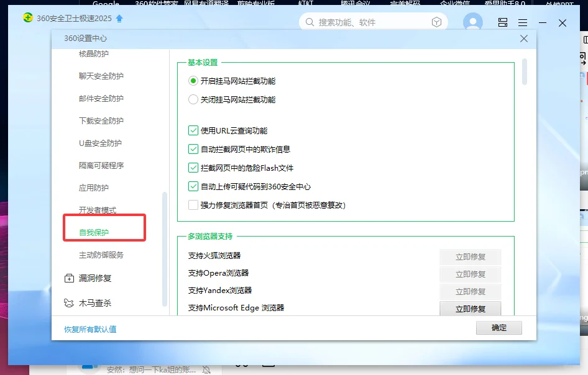Uncheck 自动拦截网页中的欺诈信息 checkbox
588x375 pixels.
click(193, 149)
